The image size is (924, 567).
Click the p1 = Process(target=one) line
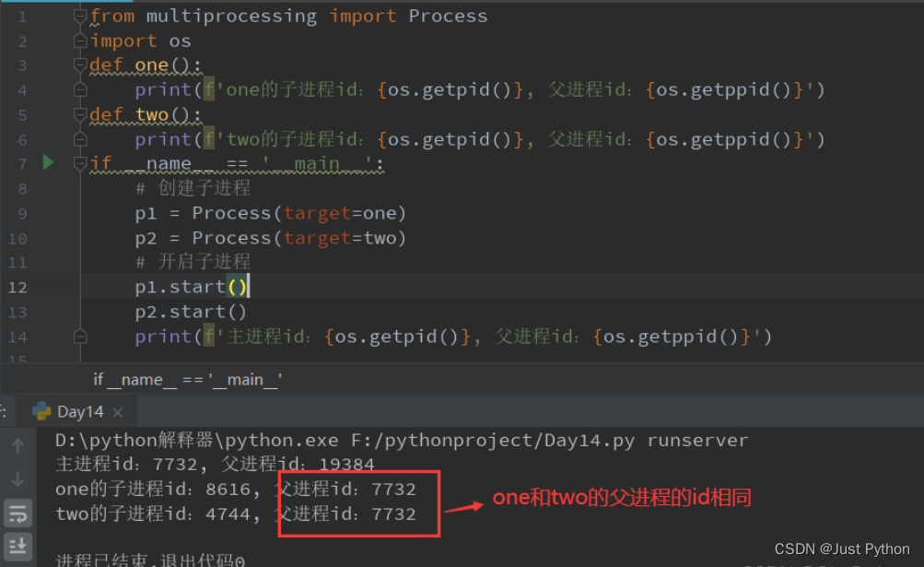click(271, 213)
